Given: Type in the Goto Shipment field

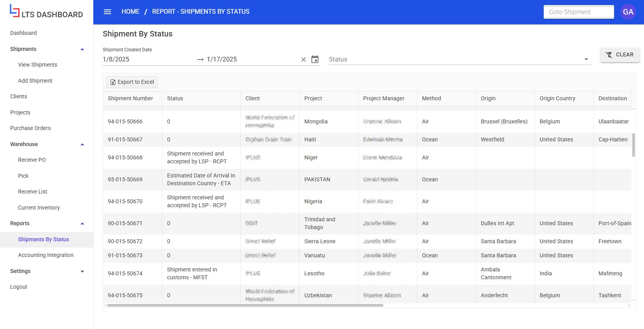Looking at the screenshot, I should [579, 12].
